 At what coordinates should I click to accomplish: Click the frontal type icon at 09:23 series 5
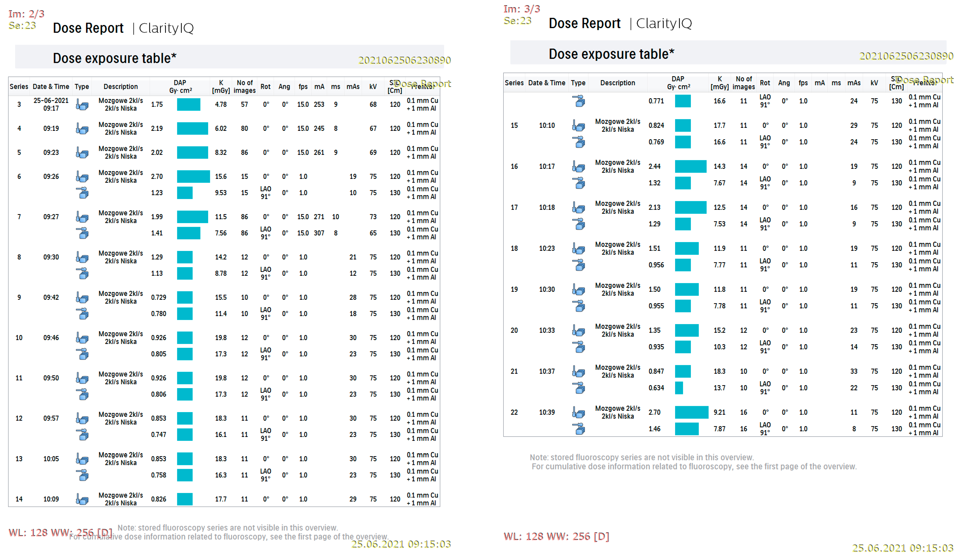[82, 152]
